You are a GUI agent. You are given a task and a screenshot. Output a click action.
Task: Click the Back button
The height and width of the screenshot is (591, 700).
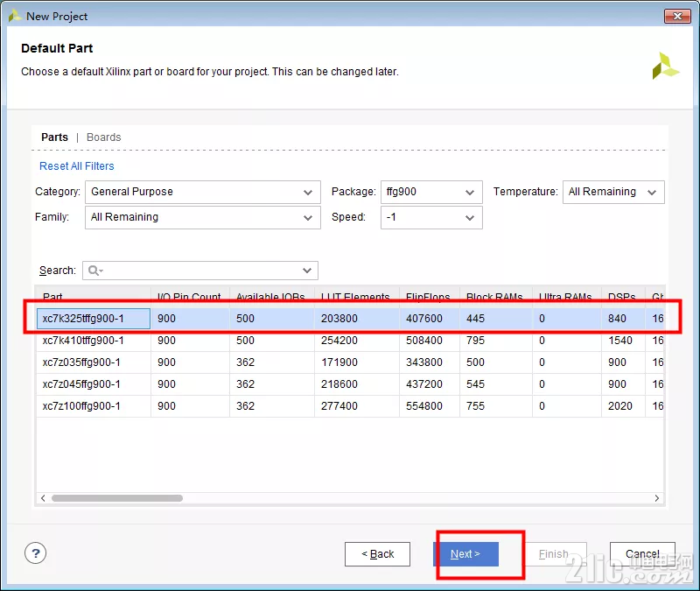point(377,554)
